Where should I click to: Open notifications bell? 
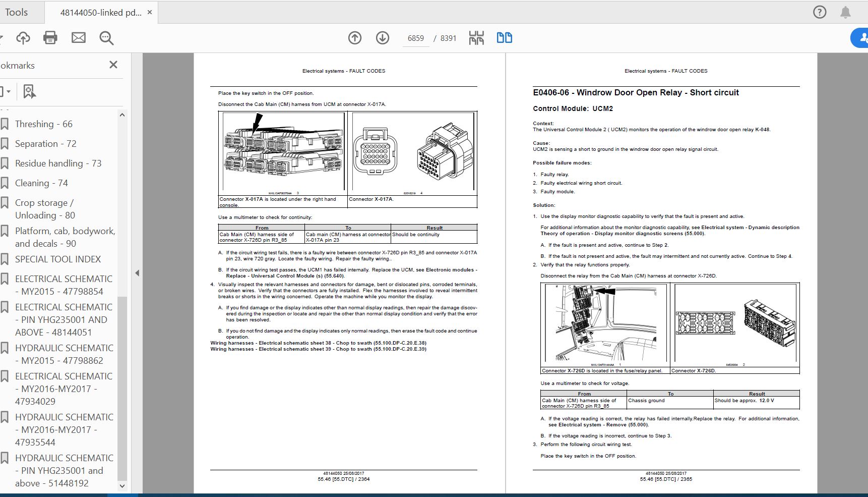point(845,12)
